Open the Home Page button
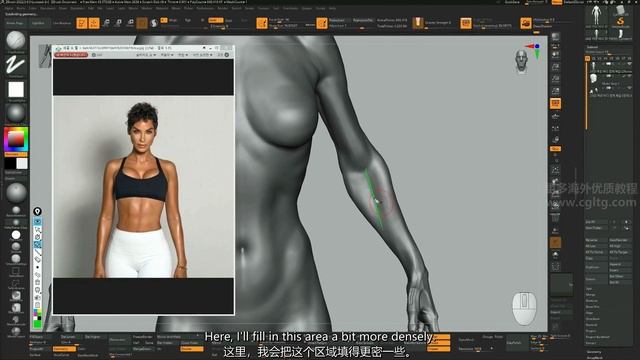 [x=15, y=23]
